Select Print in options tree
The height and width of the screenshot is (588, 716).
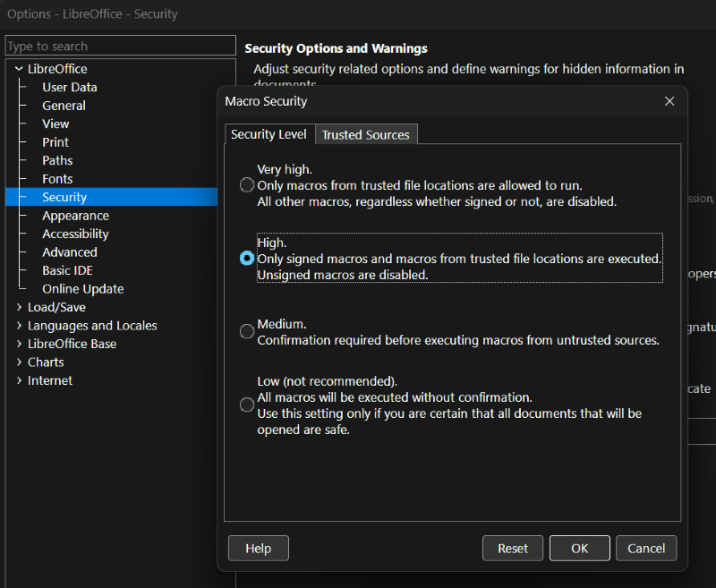coord(55,142)
